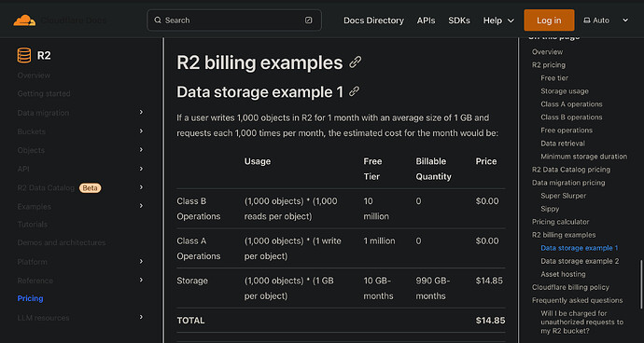
Task: Jump to Class B operations section
Action: 572,117
